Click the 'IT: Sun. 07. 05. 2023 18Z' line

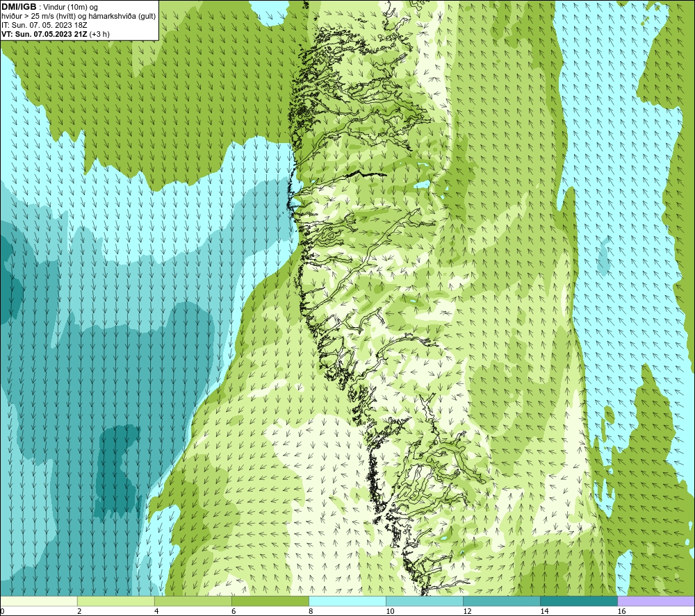tap(44, 25)
